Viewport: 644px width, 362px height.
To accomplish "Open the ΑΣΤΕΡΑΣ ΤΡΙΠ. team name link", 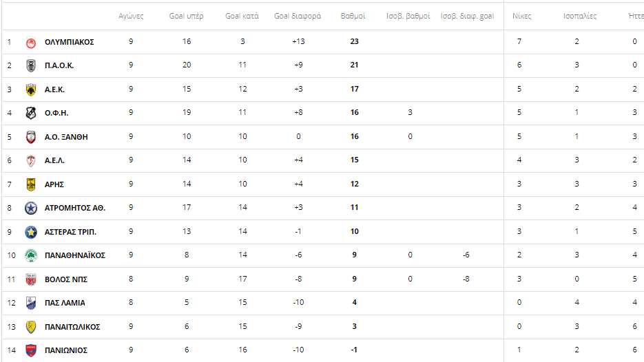I will (x=71, y=232).
